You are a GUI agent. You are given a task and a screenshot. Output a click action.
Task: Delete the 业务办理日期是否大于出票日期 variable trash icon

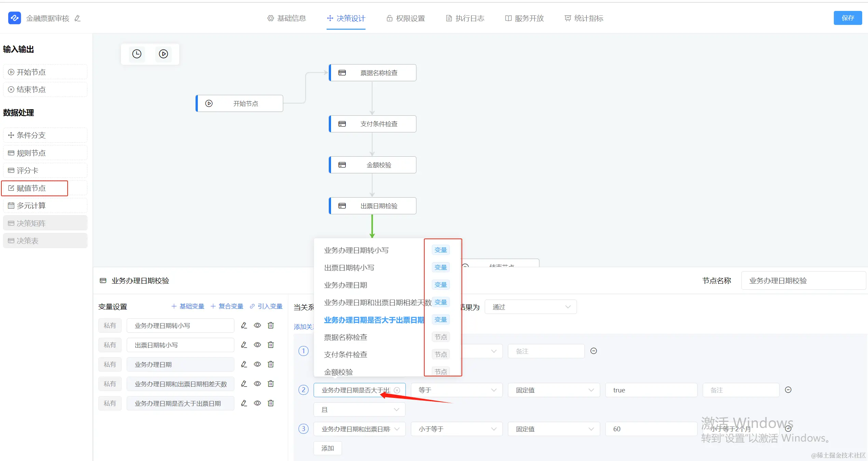[271, 403]
